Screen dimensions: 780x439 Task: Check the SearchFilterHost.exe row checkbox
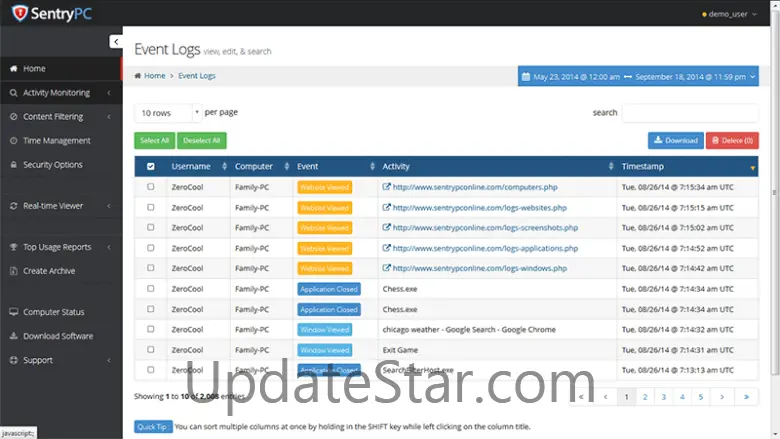tap(151, 370)
